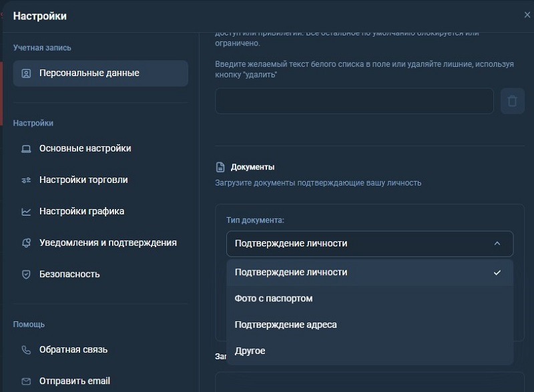
Task: Select the phone icon for Обратная связь
Action: [x=25, y=349]
